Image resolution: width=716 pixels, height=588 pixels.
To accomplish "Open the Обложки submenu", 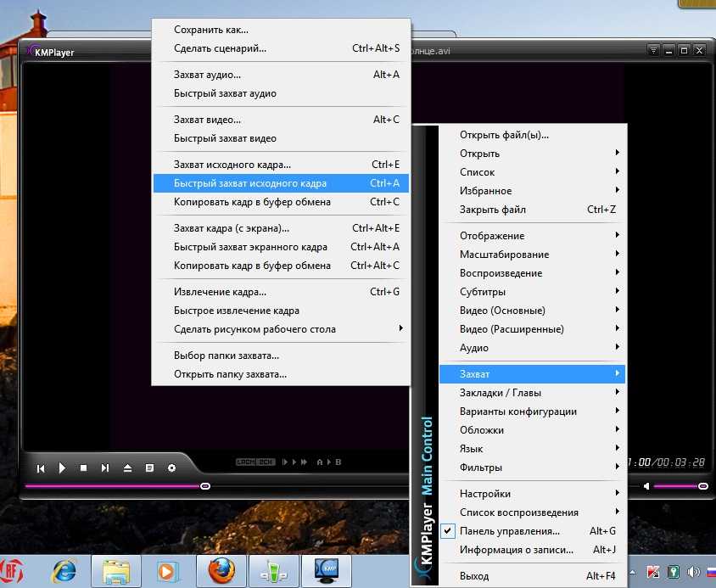I will coord(533,430).
